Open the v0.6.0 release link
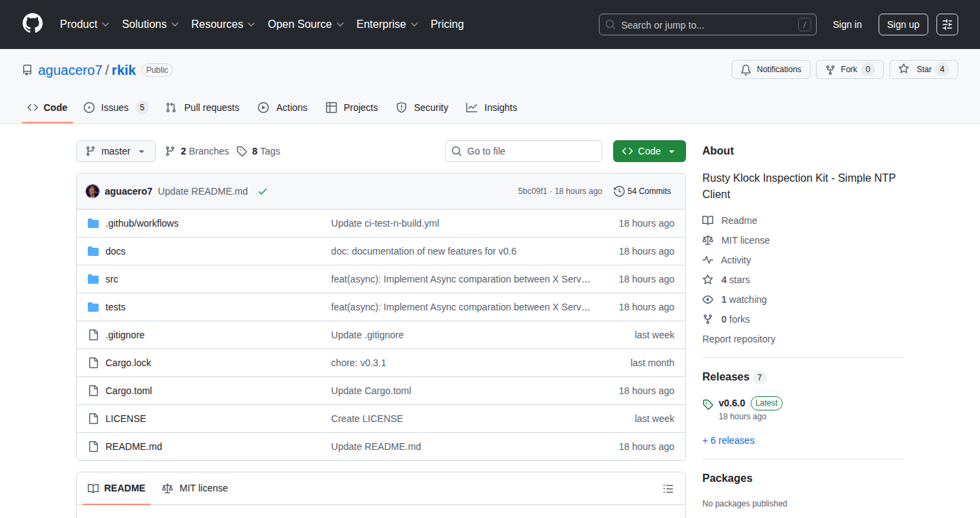This screenshot has height=518, width=980. pos(732,403)
